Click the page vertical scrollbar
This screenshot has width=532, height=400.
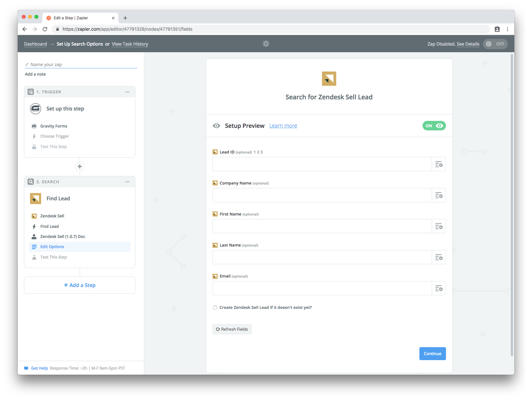512,206
